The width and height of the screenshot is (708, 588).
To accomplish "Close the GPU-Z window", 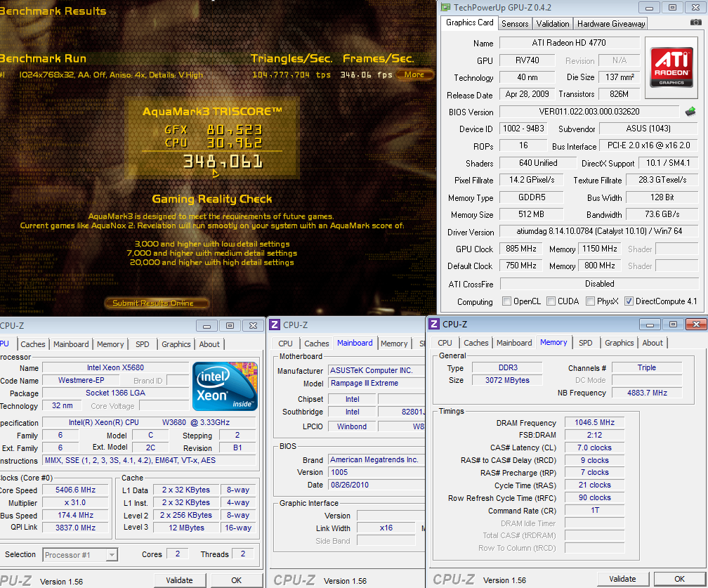I will pyautogui.click(x=696, y=8).
